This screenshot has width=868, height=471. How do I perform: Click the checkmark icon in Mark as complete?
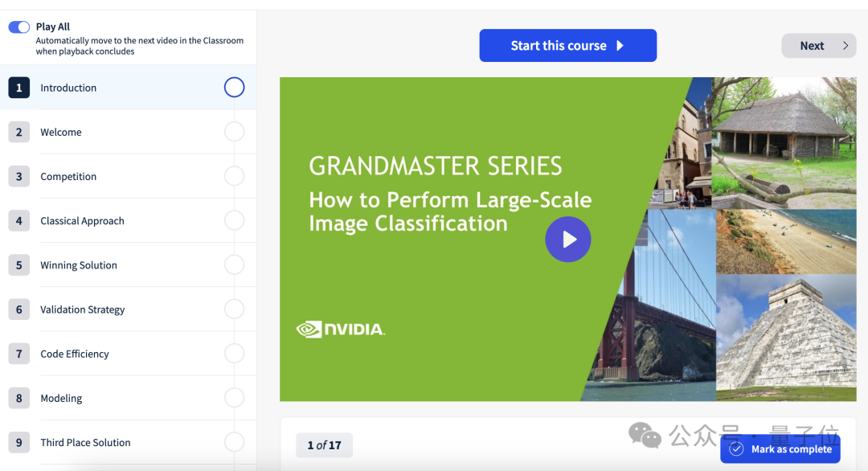pyautogui.click(x=736, y=448)
